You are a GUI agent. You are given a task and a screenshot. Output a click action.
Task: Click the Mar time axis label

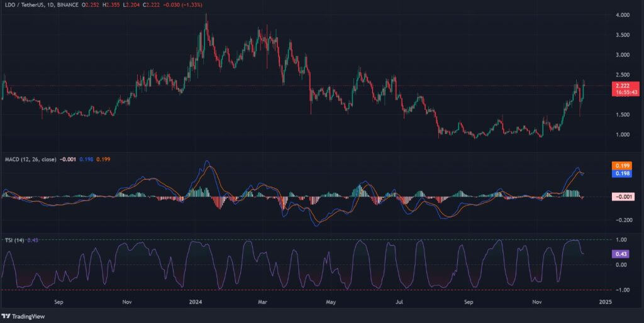point(262,302)
